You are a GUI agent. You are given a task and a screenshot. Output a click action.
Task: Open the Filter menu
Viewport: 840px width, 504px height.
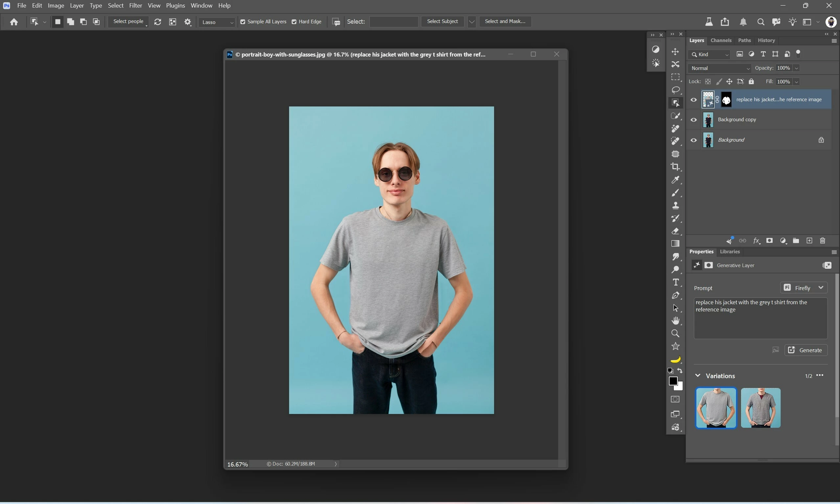point(135,6)
